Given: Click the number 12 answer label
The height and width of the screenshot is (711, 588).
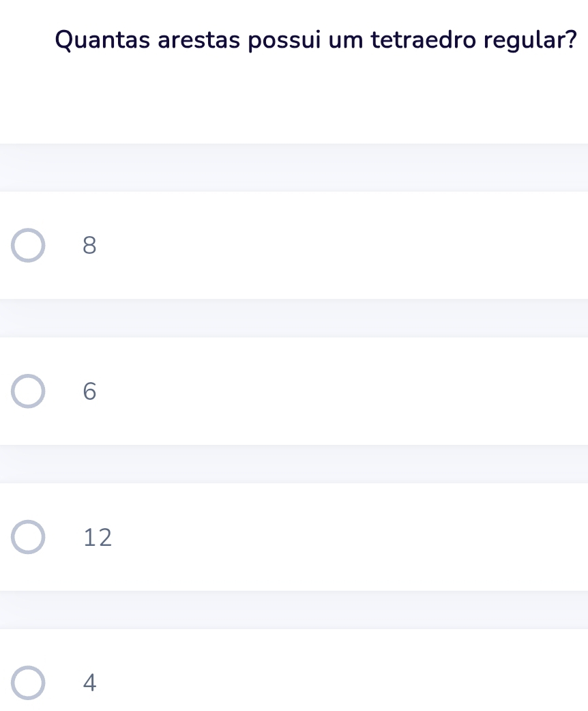Looking at the screenshot, I should pos(98,537).
